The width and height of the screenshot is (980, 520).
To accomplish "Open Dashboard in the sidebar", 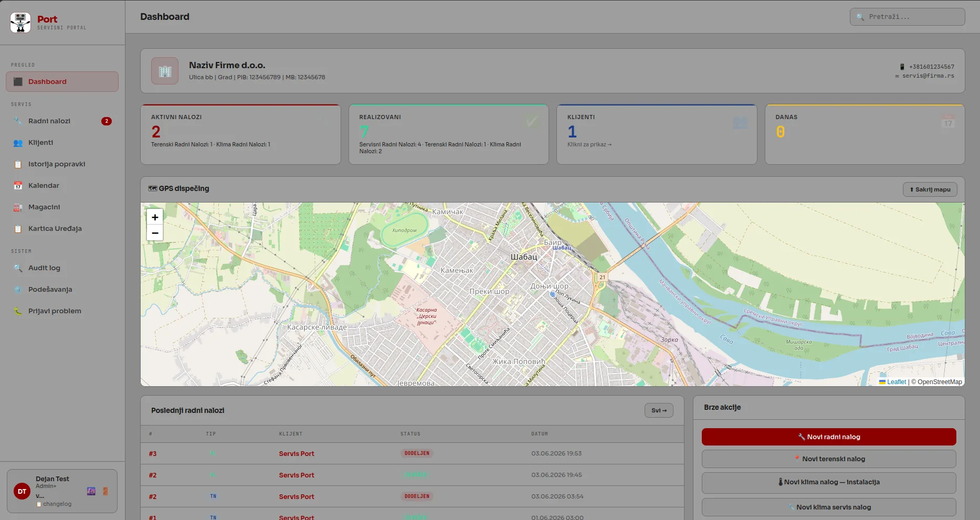I will point(62,82).
